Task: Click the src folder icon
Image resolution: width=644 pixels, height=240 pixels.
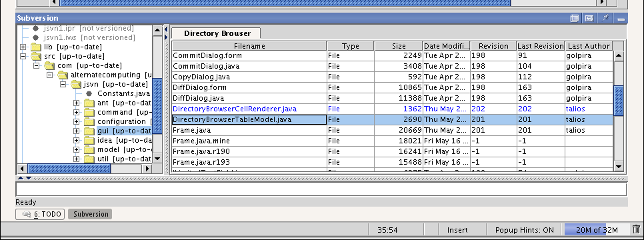Action: [36, 56]
